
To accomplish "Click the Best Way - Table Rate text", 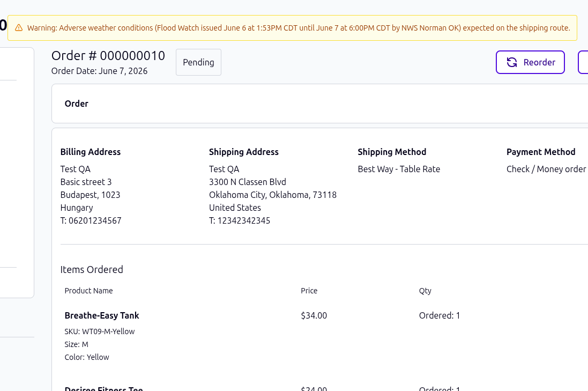I will point(399,169).
